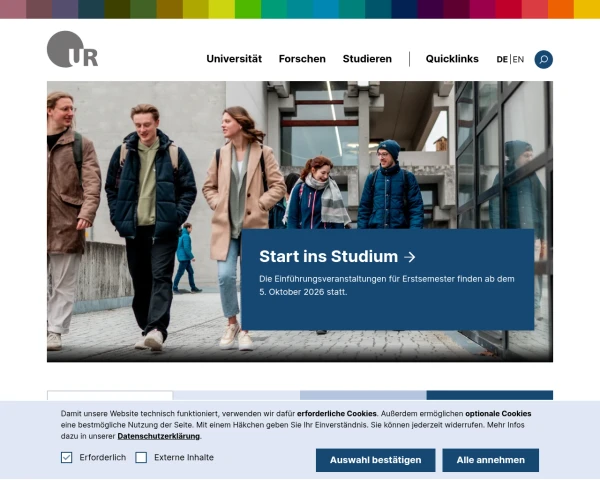The height and width of the screenshot is (480, 600).
Task: Click the Einführungsveranstaltungen description text
Action: [x=386, y=285]
